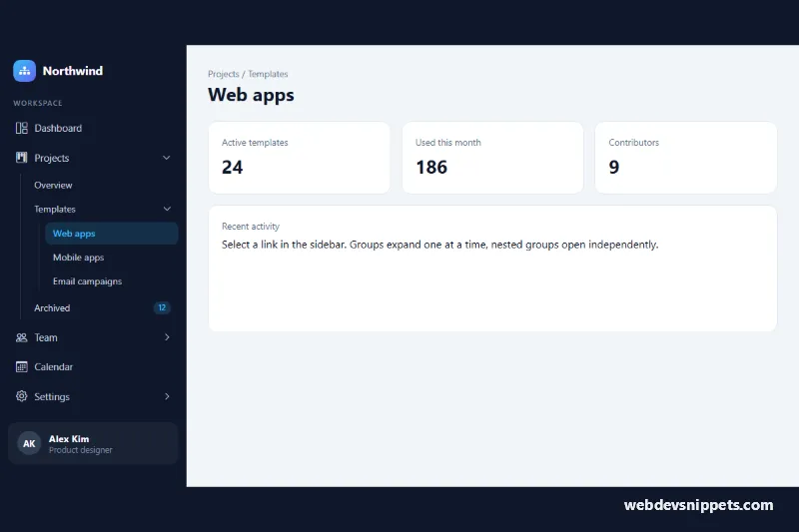Viewport: 799px width, 532px height.
Task: Click the Recent activity heading
Action: 251,226
